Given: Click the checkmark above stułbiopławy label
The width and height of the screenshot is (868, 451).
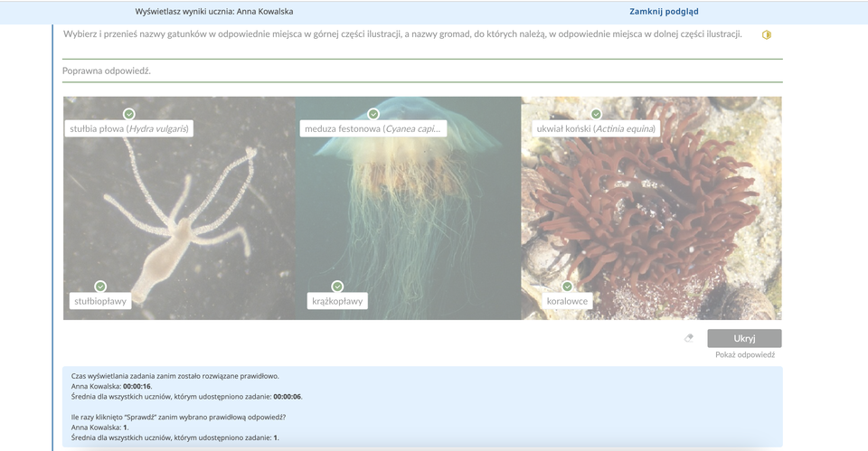Looking at the screenshot, I should pyautogui.click(x=100, y=287).
